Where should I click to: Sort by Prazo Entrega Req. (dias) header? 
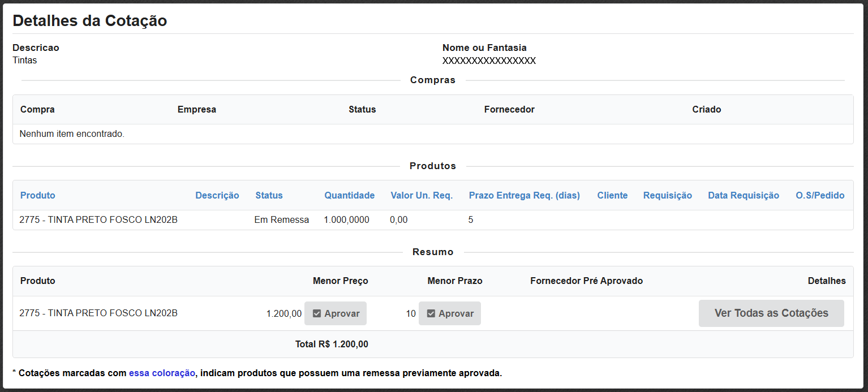(x=524, y=195)
